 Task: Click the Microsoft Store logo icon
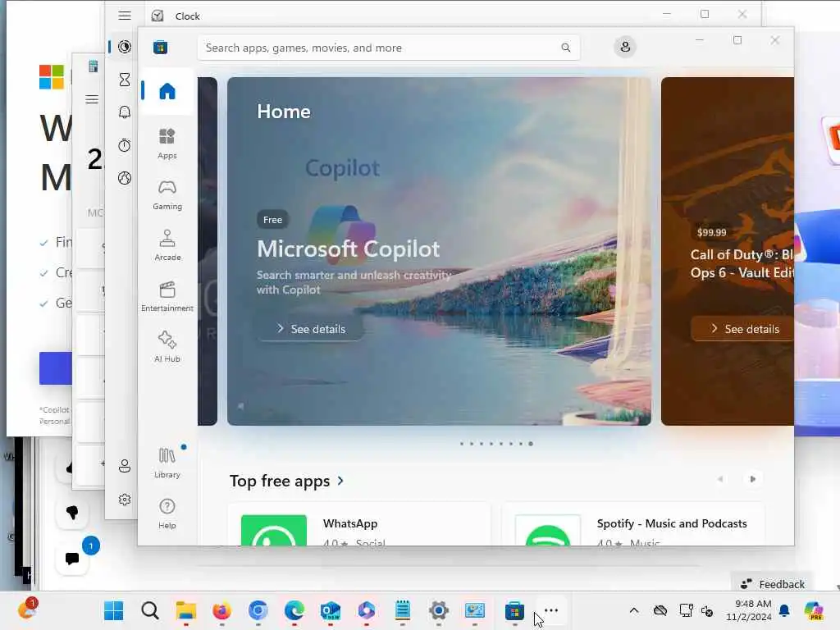[160, 47]
